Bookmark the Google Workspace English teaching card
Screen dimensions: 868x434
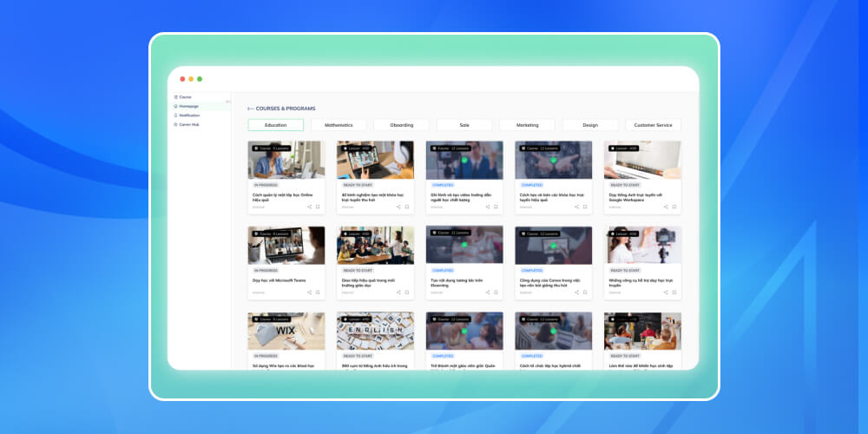click(674, 207)
